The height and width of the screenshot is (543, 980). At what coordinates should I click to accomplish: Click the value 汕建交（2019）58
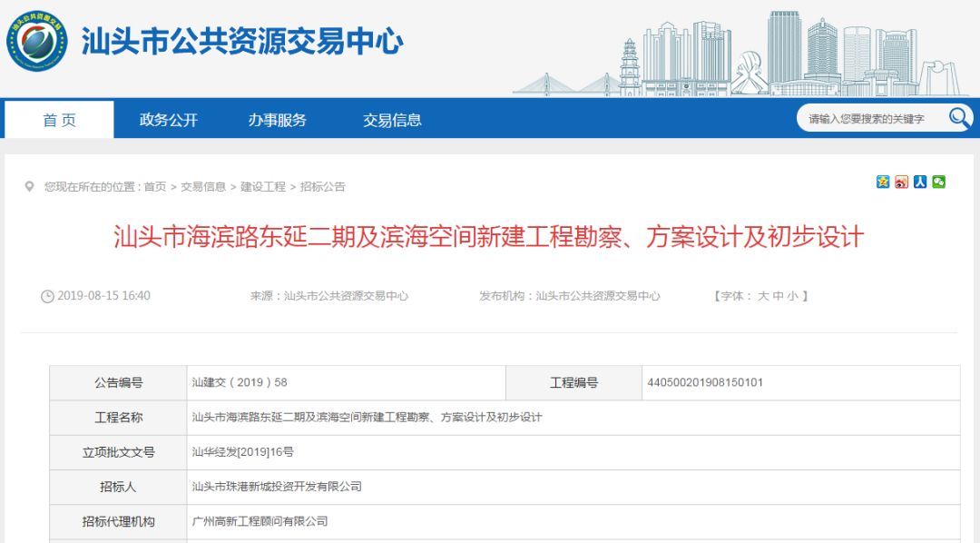240,382
